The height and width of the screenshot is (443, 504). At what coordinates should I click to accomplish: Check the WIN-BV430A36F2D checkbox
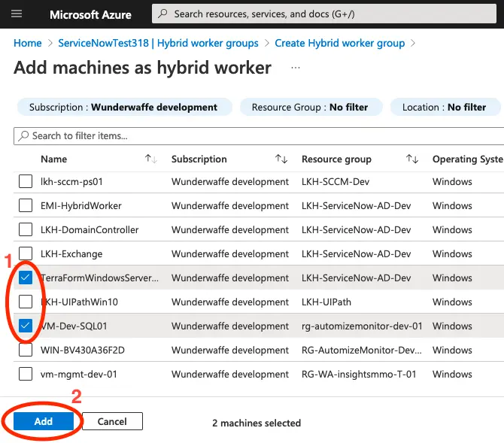pyautogui.click(x=26, y=350)
